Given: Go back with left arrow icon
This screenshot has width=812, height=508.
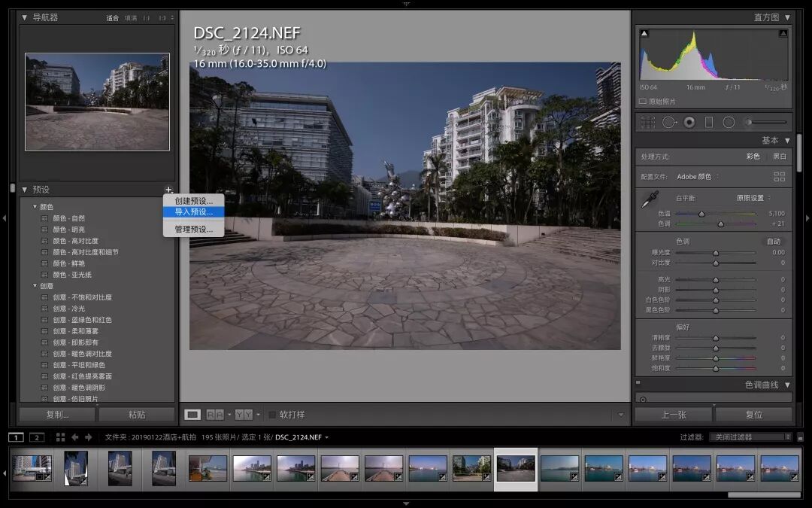Looking at the screenshot, I should click(x=75, y=437).
